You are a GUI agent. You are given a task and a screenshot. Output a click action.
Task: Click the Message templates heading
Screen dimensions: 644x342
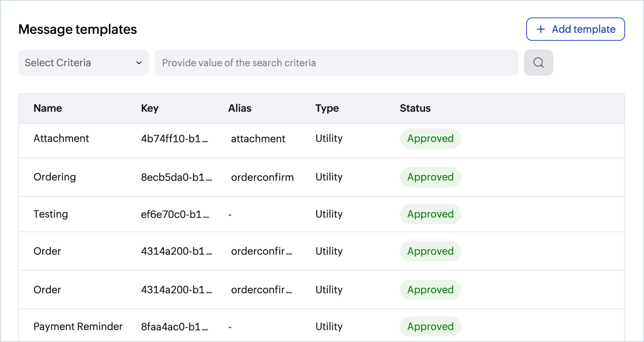coord(77,29)
